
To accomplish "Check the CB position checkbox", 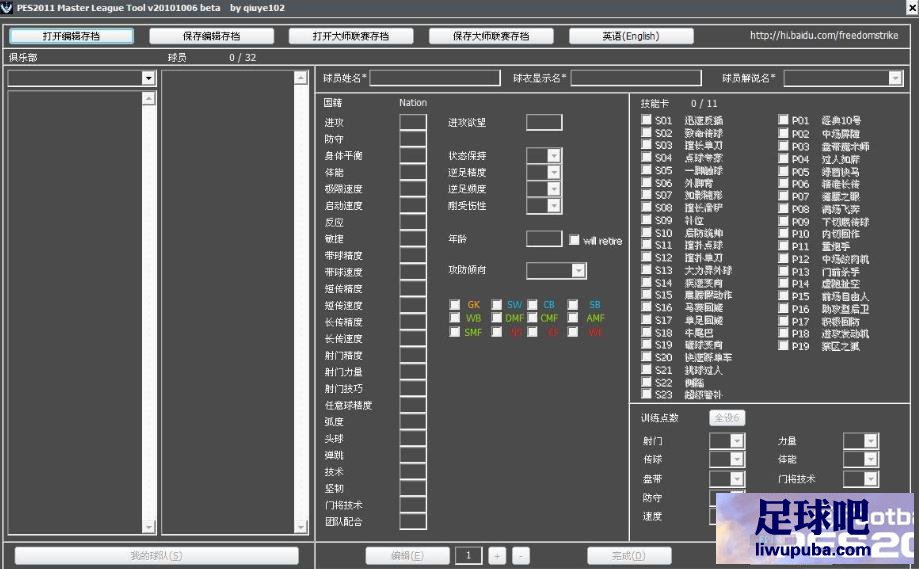I will (532, 305).
